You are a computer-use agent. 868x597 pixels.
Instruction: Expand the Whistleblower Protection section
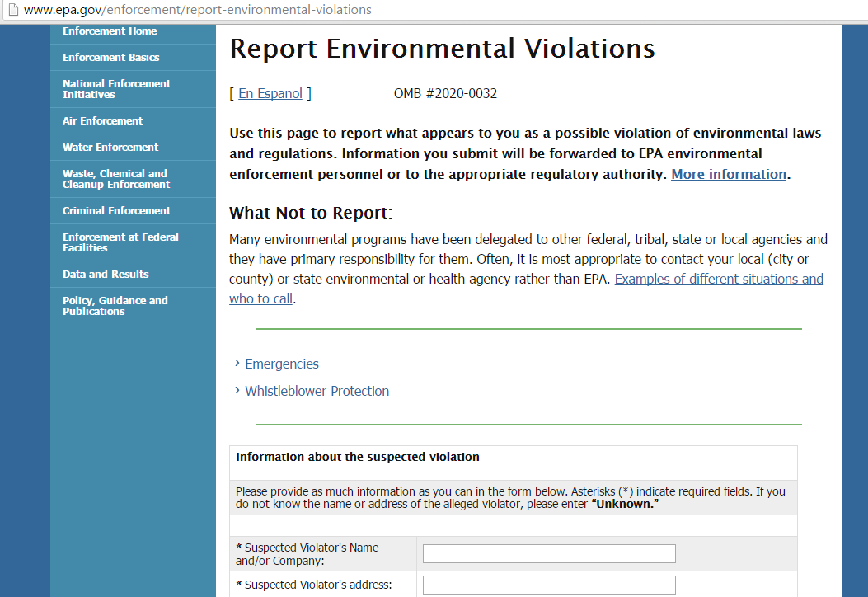pos(317,391)
